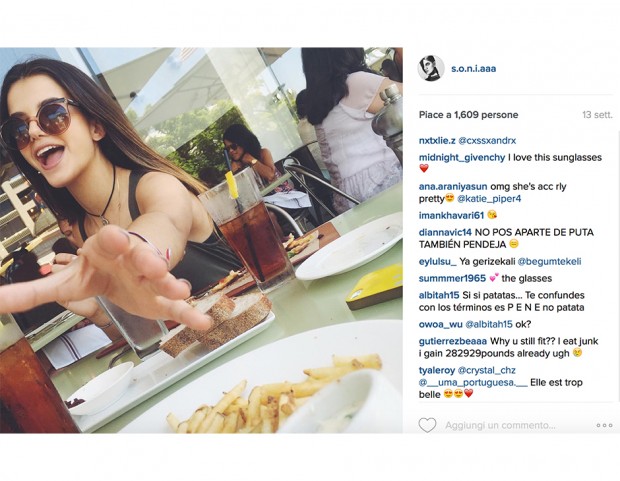This screenshot has height=481, width=620.
Task: Open gutierrezbeaaa commenter profile
Action: point(453,341)
